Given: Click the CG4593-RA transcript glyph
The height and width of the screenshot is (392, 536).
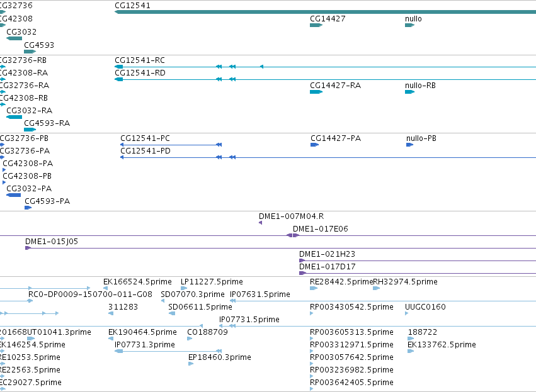Looking at the screenshot, I should (30, 130).
